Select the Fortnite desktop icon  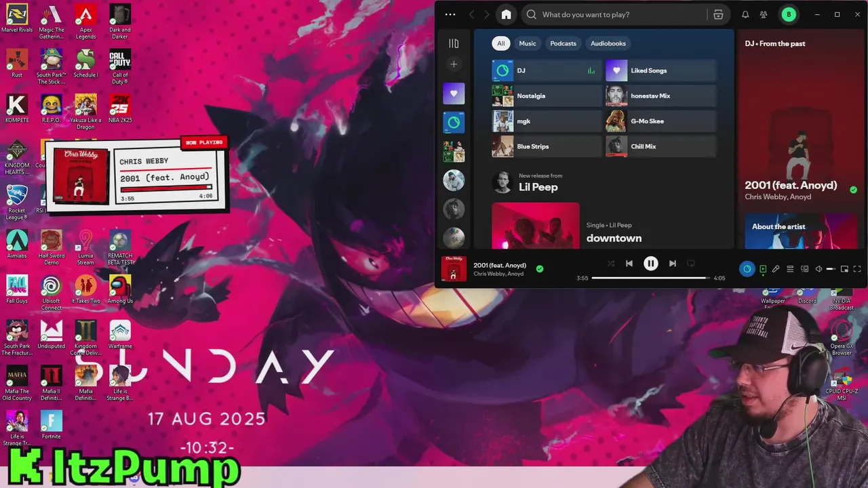click(51, 425)
